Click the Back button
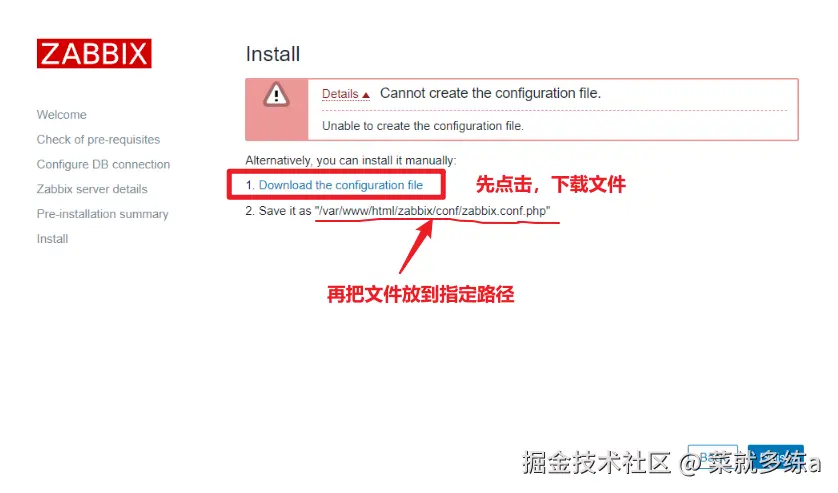The width and height of the screenshot is (838, 493). (x=712, y=458)
